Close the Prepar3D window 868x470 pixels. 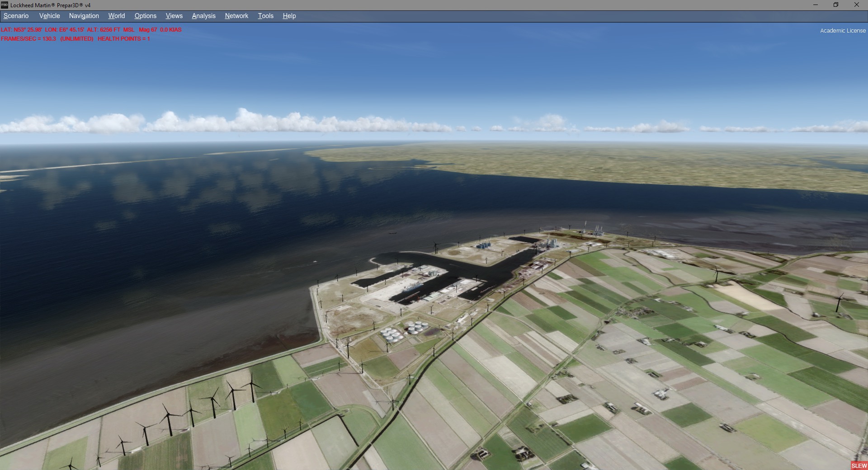[857, 5]
